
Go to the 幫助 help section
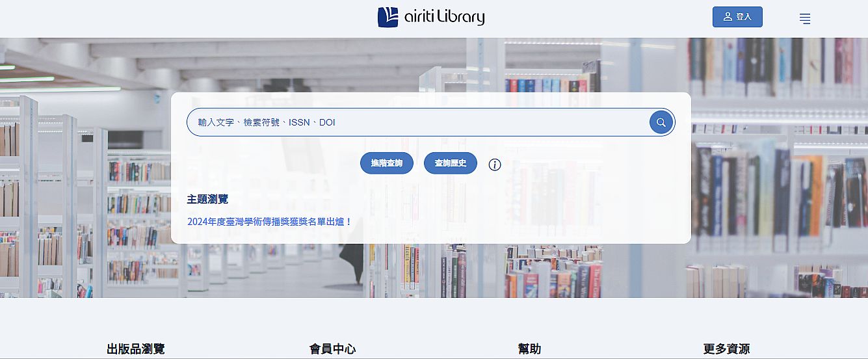pyautogui.click(x=529, y=349)
